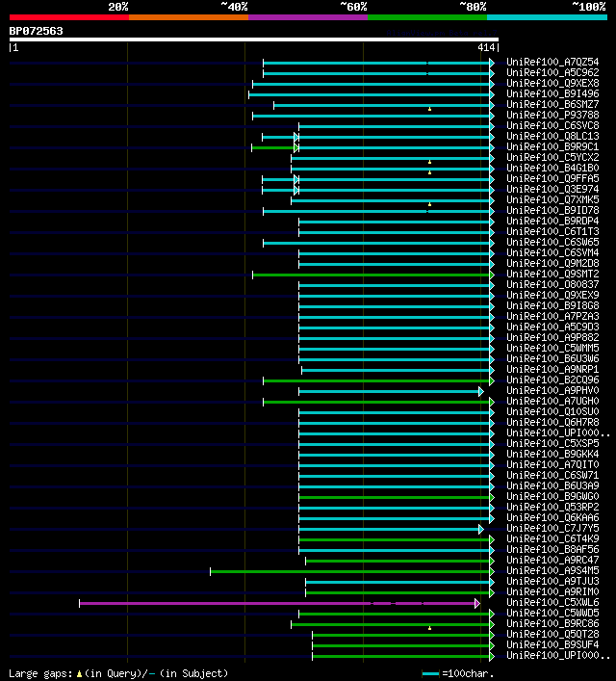Click the green ~80% identity legend segment
This screenshot has height=681, width=616.
pyautogui.click(x=427, y=17)
